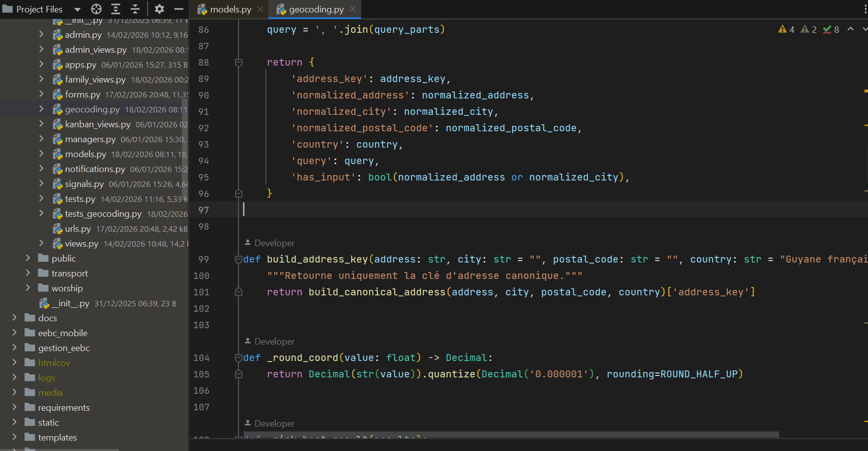Click the fold end marker at line 96
Viewport: 868px width, 451px height.
coord(238,193)
